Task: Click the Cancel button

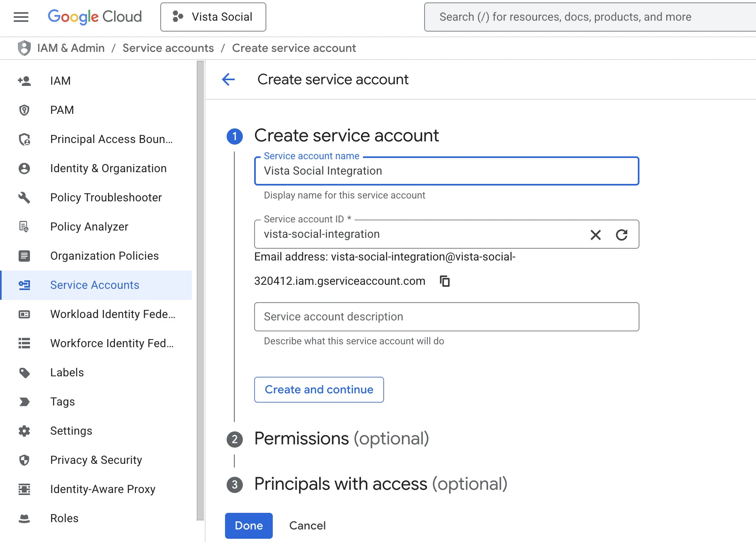Action: [x=308, y=526]
